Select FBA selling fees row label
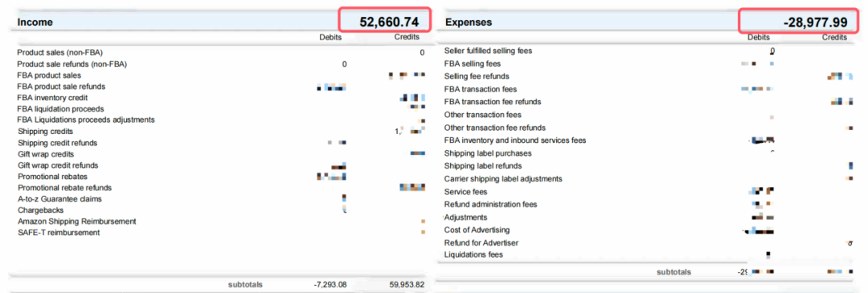The width and height of the screenshot is (868, 293). point(473,63)
